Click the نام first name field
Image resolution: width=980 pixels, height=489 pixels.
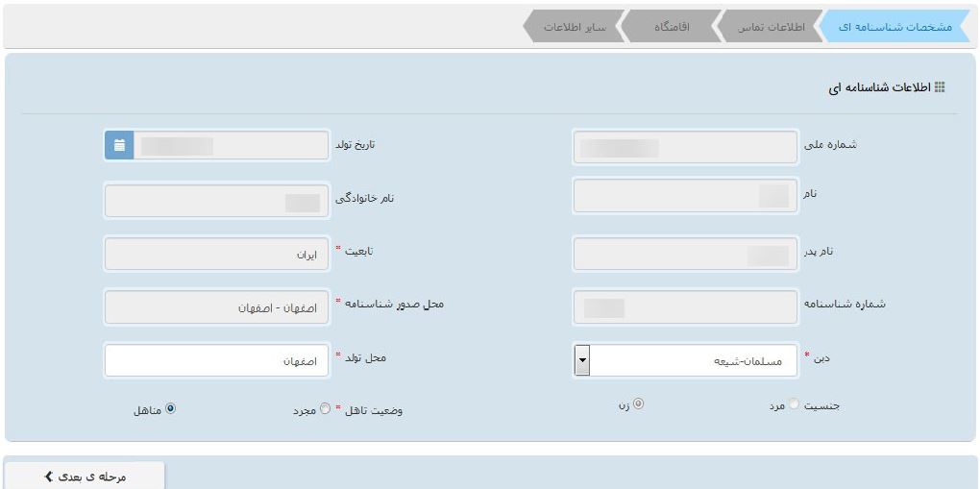click(x=685, y=196)
